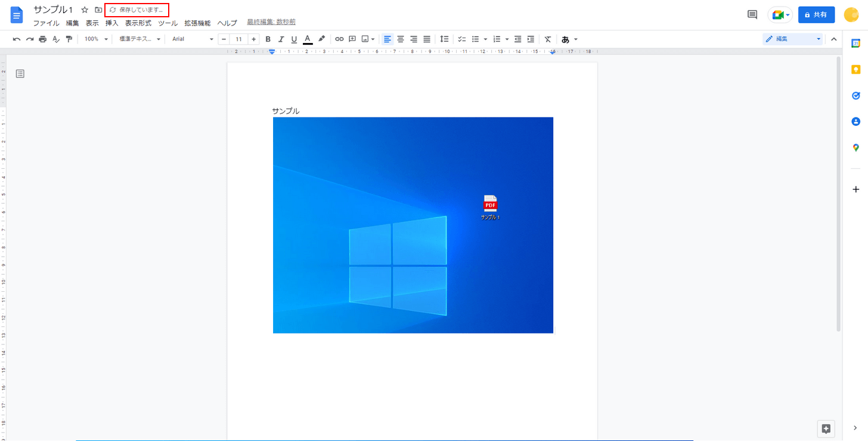
Task: Activate the paint format tool
Action: 69,39
